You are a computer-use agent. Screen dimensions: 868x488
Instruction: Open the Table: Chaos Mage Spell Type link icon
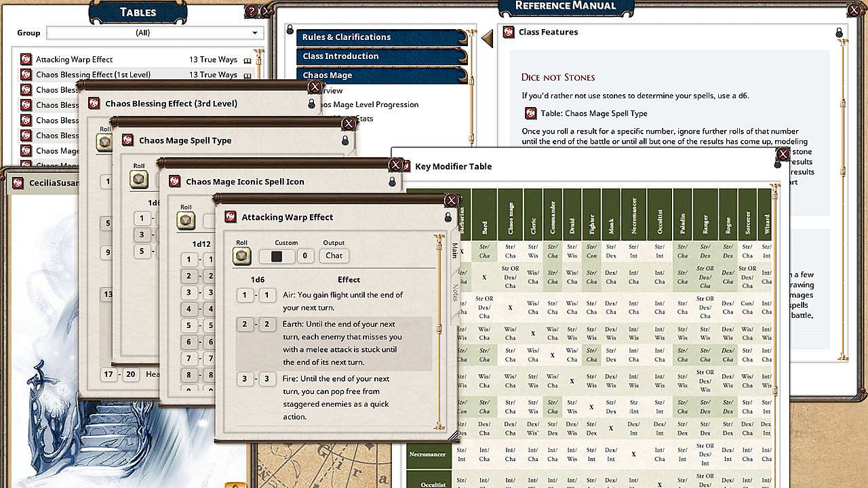(x=530, y=113)
